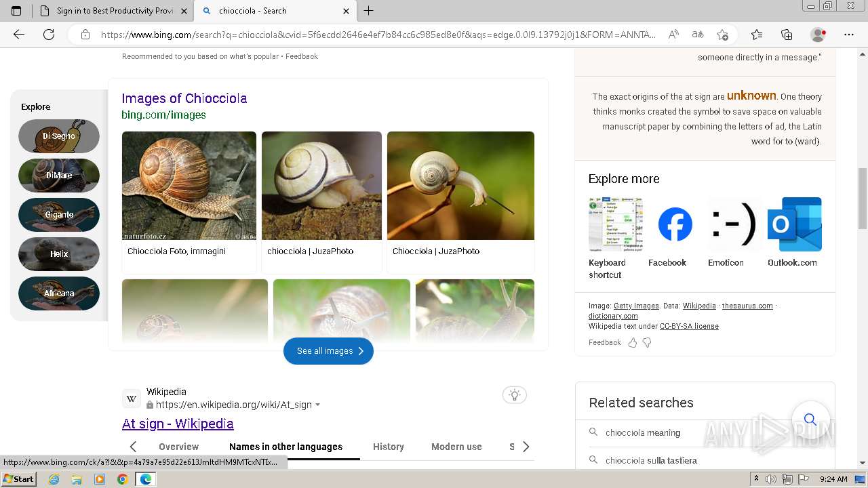Open browser profile avatar
The image size is (868, 488).
(x=818, y=35)
